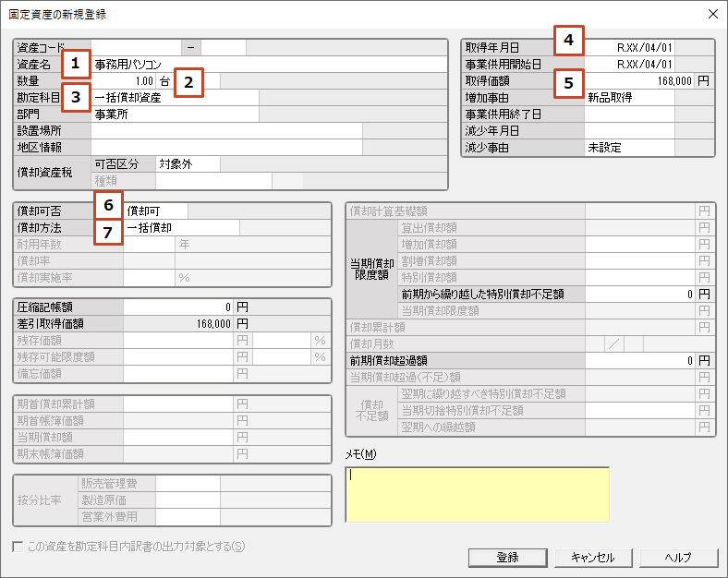
Task: Click the numbered marker 4 badge
Action: tap(569, 41)
